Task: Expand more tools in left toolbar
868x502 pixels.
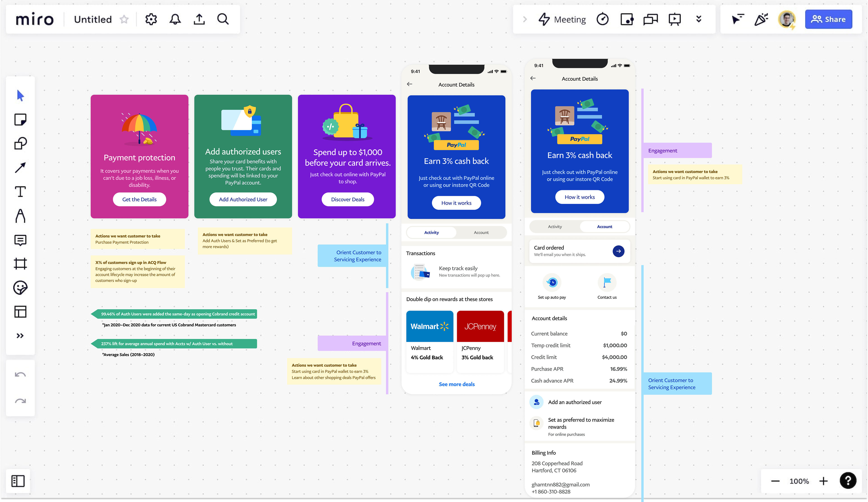Action: click(20, 336)
